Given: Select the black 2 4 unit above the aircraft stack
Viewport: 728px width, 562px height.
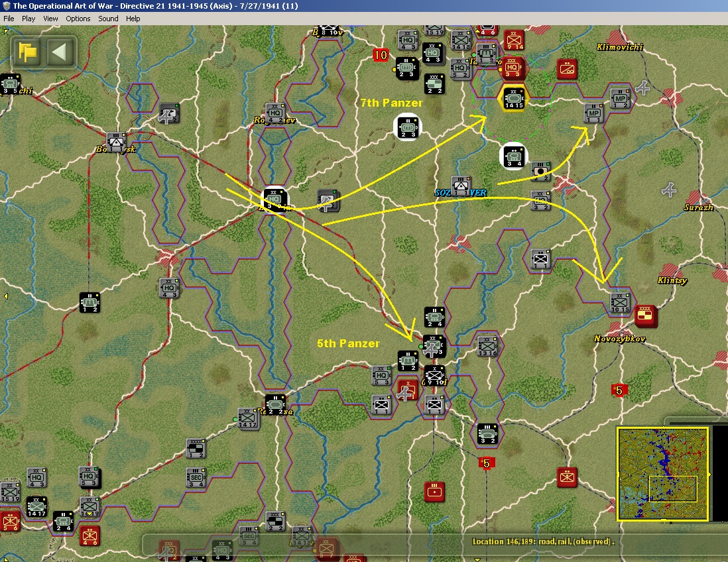Looking at the screenshot, I should [x=434, y=317].
